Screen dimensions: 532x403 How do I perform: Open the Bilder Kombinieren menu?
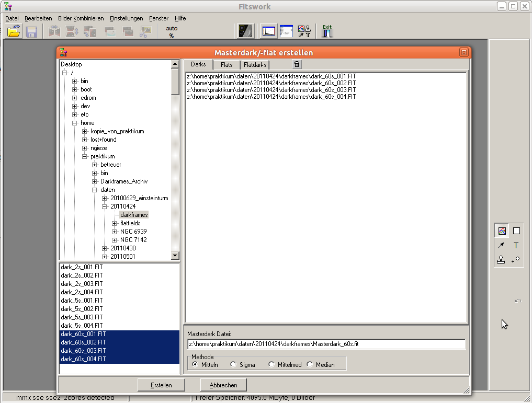[81, 18]
